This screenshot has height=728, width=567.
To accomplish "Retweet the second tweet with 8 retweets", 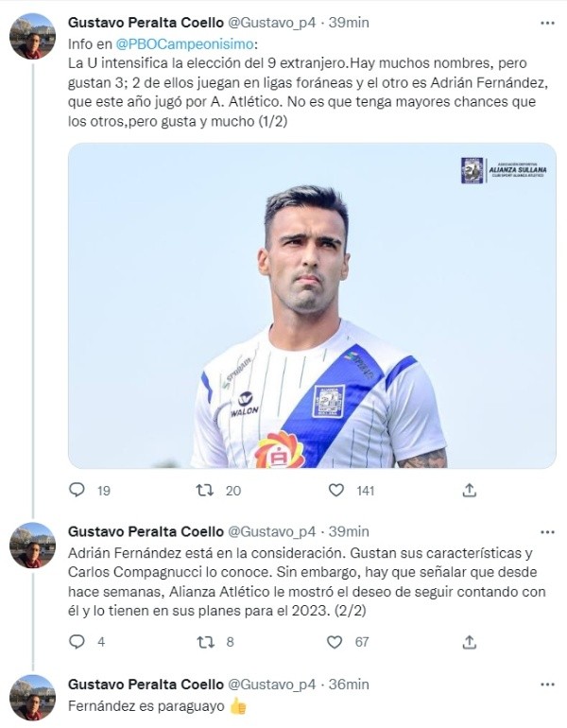I will click(x=205, y=641).
